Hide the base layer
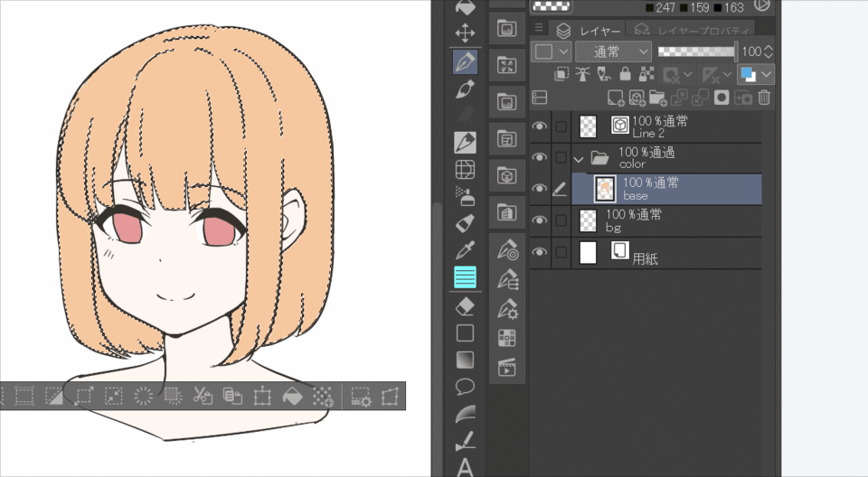868x477 pixels. pyautogui.click(x=539, y=188)
